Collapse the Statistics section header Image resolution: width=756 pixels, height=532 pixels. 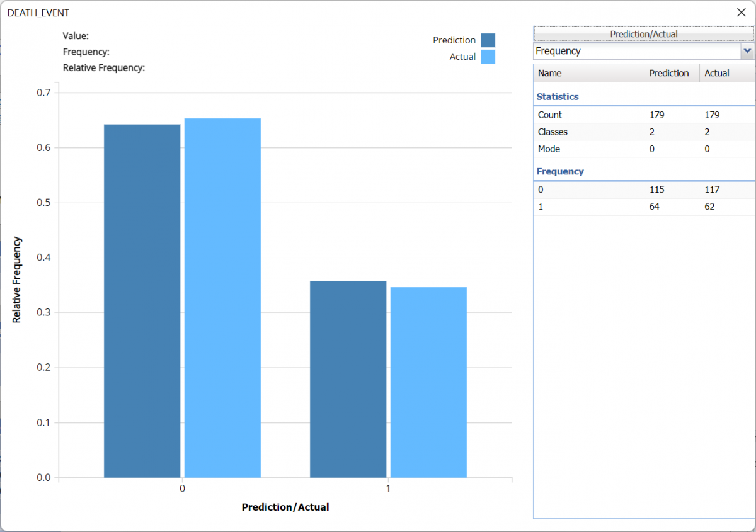558,97
